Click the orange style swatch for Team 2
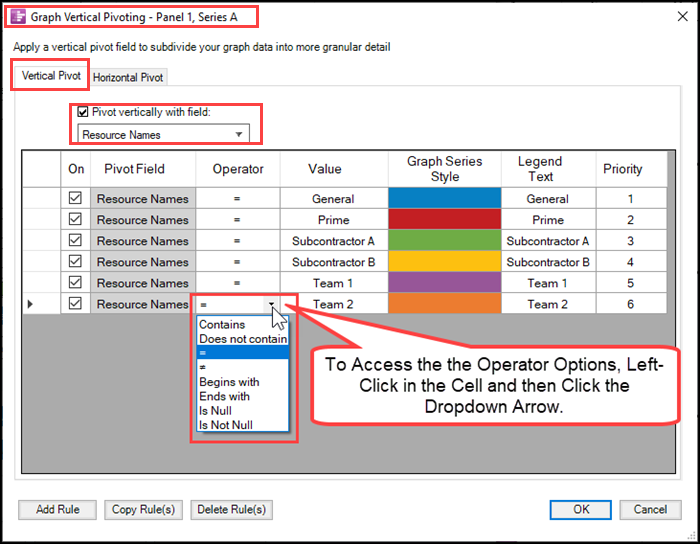The width and height of the screenshot is (700, 544). [445, 303]
